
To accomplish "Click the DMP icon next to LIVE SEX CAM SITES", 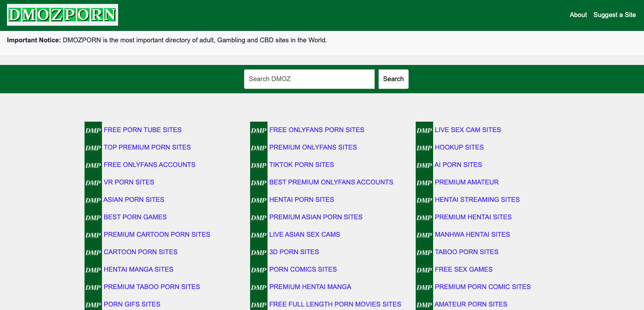I will coord(424,129).
